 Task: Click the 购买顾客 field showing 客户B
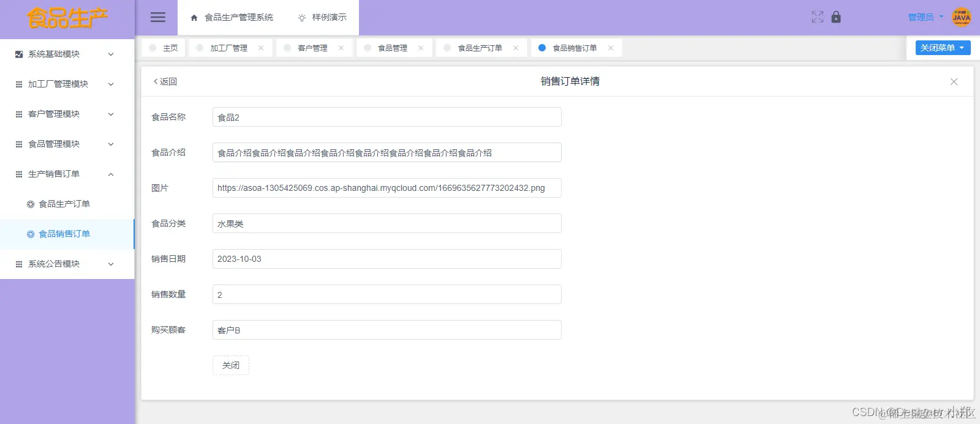click(387, 330)
